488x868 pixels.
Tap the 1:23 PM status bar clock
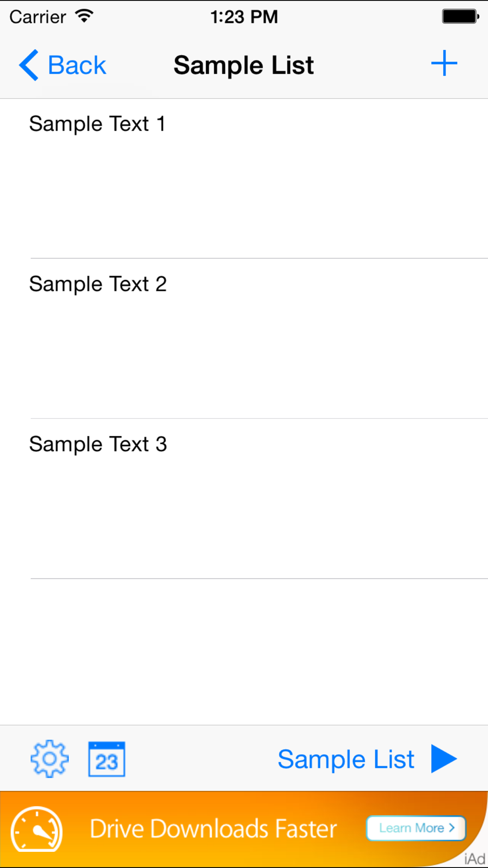coord(244,17)
